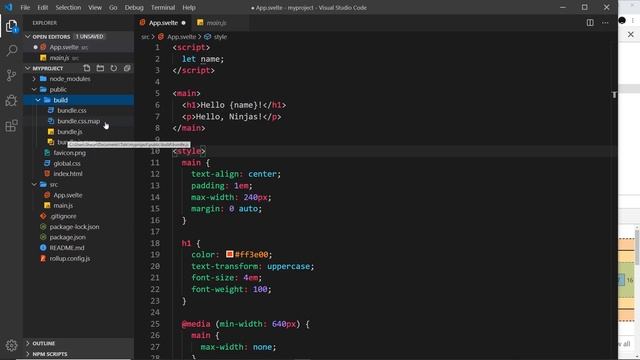This screenshot has width=640, height=360.
Task: Click the VS Code logo in title bar
Action: (9, 7)
